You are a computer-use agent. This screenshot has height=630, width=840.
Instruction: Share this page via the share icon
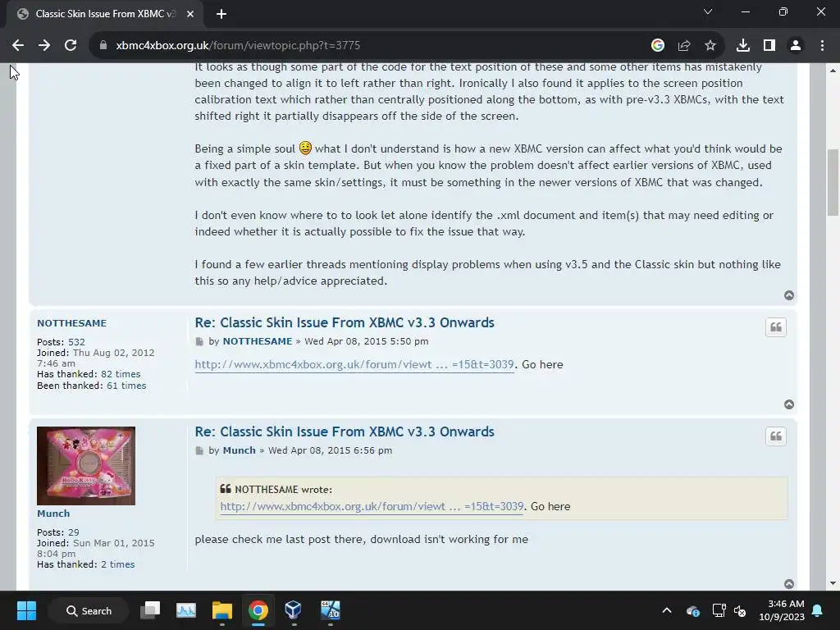click(683, 46)
